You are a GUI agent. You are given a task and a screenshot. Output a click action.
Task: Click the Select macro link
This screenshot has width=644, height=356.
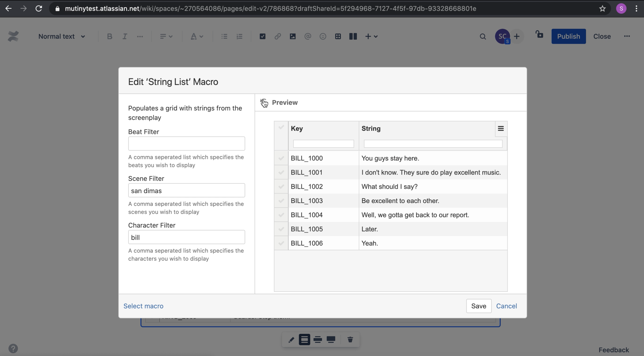tap(143, 306)
